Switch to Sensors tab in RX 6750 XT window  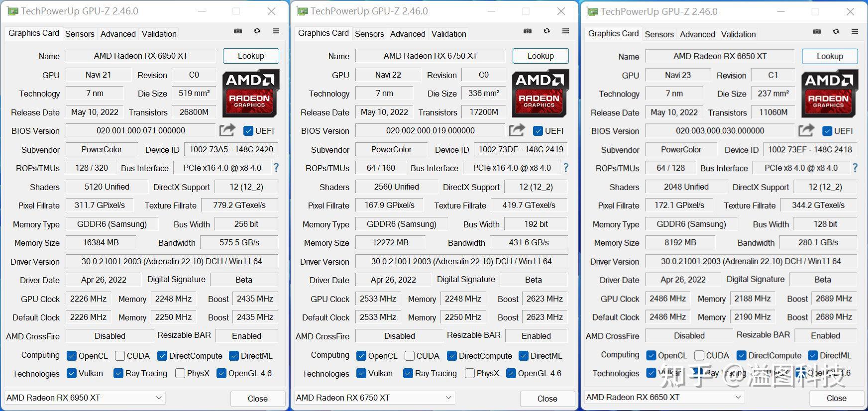(369, 34)
